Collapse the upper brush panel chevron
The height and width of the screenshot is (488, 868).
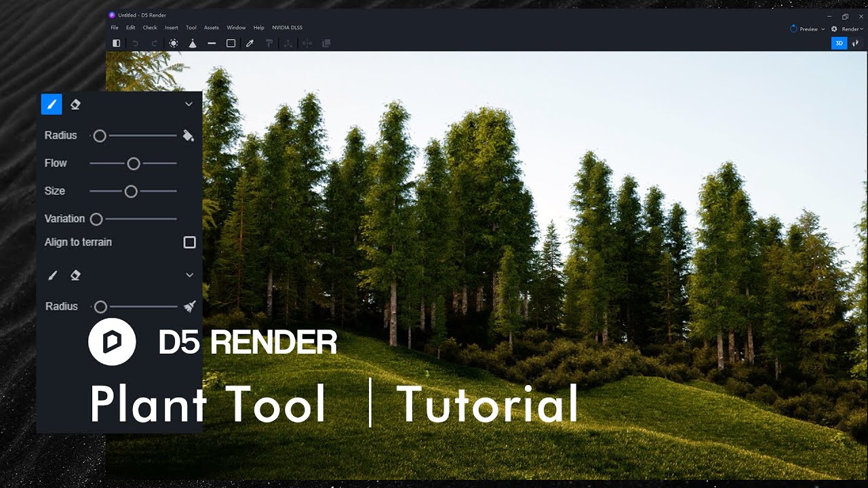point(189,104)
